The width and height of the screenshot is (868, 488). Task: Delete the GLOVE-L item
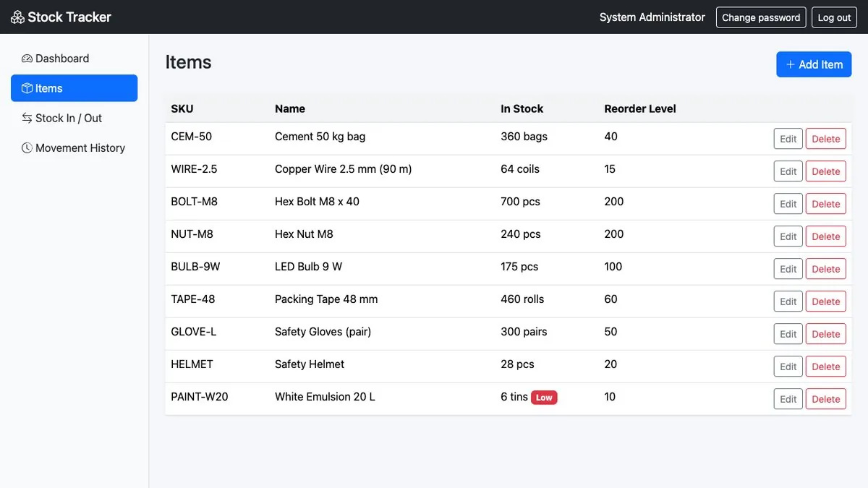click(x=826, y=334)
